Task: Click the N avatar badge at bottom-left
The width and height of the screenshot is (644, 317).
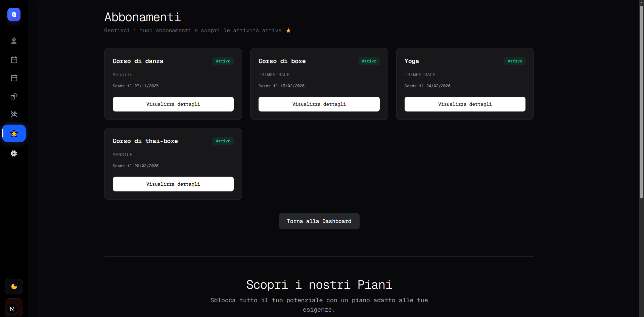Action: (x=12, y=309)
